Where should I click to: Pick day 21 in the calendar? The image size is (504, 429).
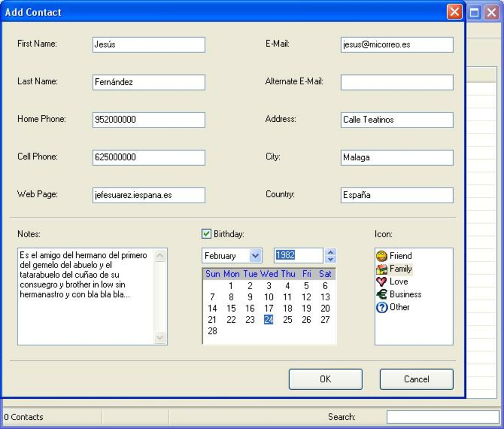pos(212,320)
